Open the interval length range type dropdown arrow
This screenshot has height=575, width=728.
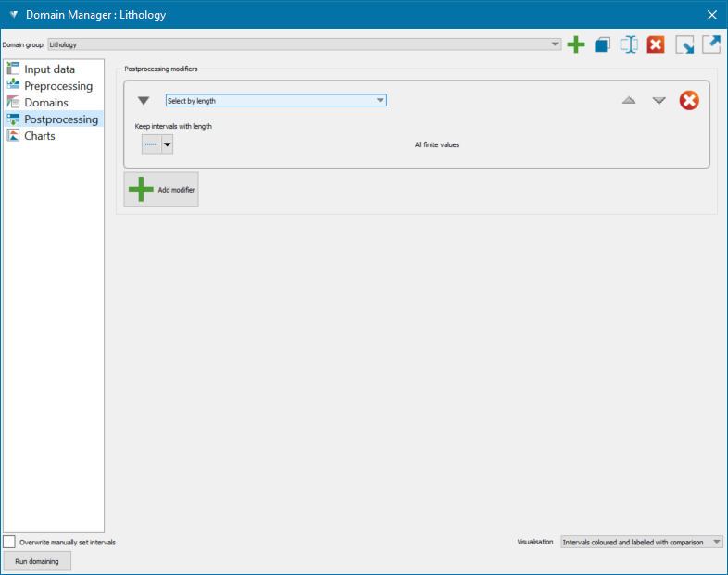[167, 144]
